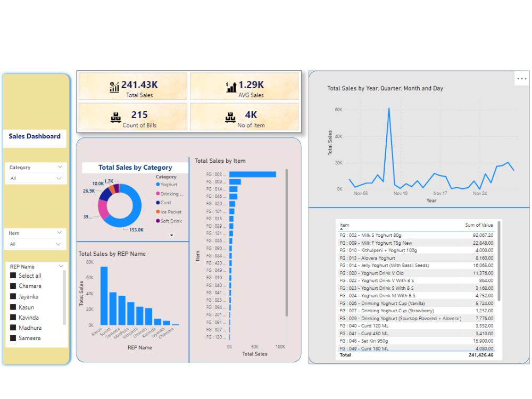Click the REP Name slicer scrollbar
Screen dimensions: 532x399
(64, 297)
